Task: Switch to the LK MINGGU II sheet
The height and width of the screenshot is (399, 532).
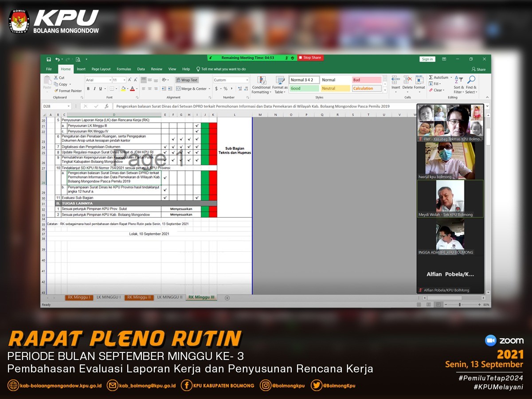Action: click(169, 297)
